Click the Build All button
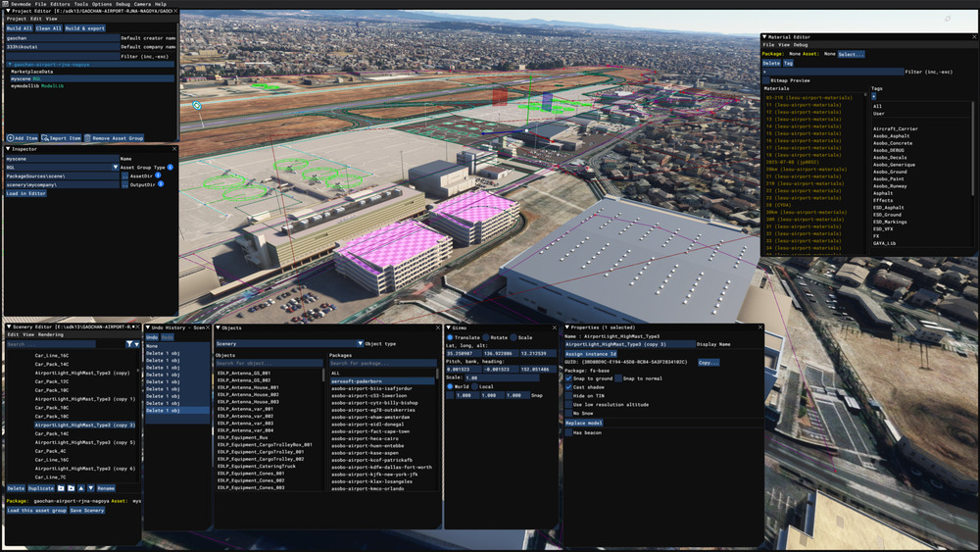 [x=19, y=28]
